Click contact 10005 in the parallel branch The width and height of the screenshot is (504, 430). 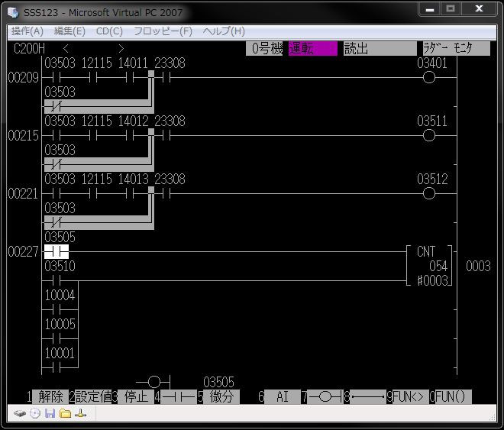pyautogui.click(x=57, y=338)
